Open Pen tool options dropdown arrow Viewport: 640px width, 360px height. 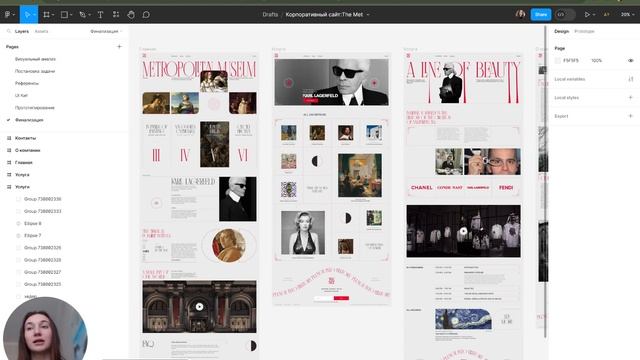coord(89,15)
